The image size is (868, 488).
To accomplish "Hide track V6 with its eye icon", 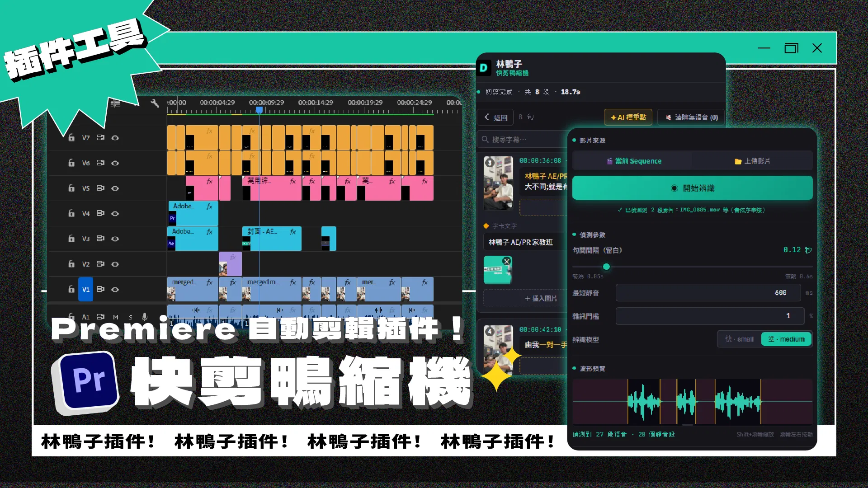I will coord(115,163).
